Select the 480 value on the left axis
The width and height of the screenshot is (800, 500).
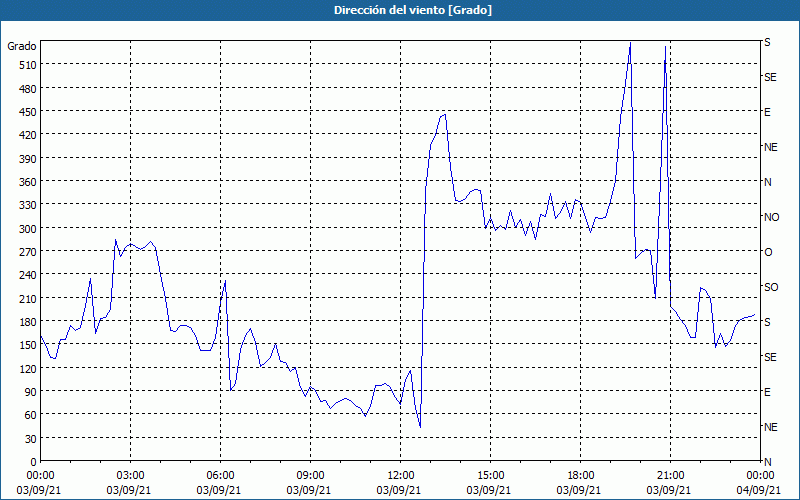pos(28,89)
